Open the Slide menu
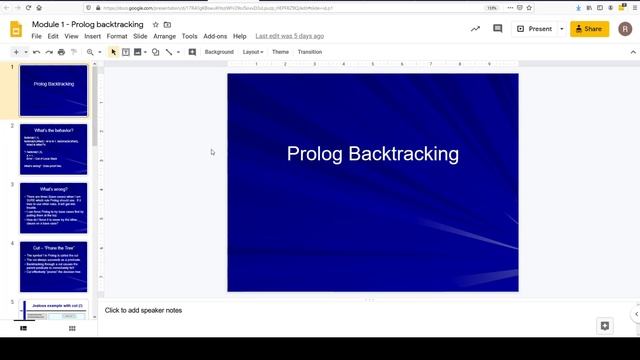Image resolution: width=640 pixels, height=360 pixels. click(140, 36)
